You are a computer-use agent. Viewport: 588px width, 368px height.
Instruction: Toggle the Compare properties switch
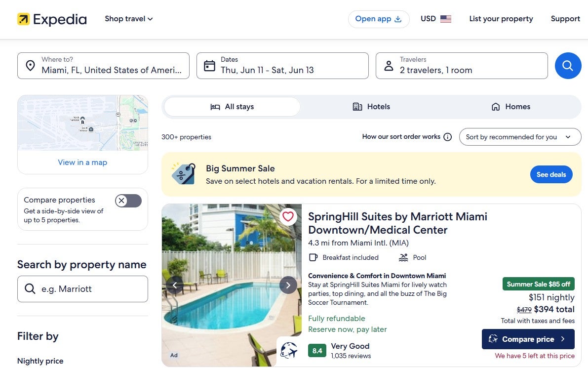[128, 201]
